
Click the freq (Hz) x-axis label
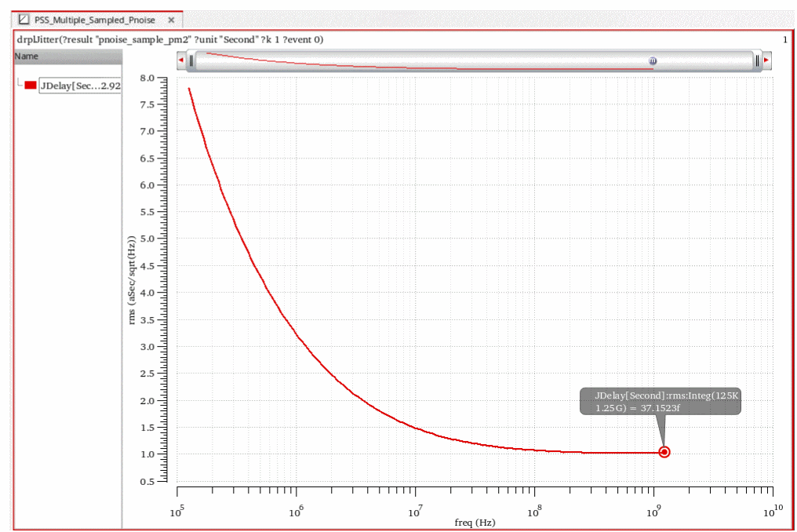475,522
